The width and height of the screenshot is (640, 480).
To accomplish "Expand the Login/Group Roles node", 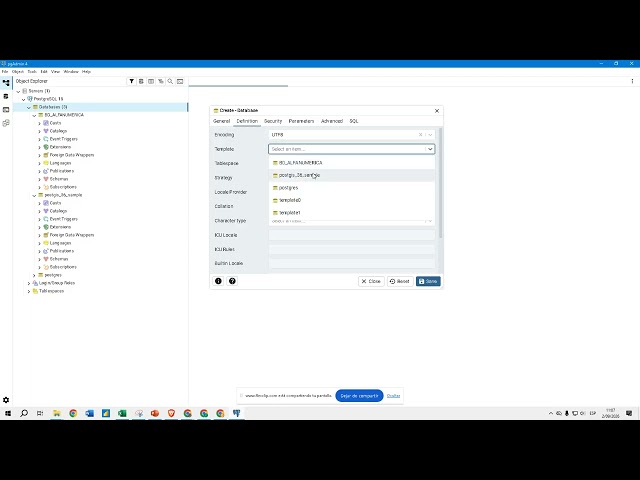I will click(x=29, y=283).
